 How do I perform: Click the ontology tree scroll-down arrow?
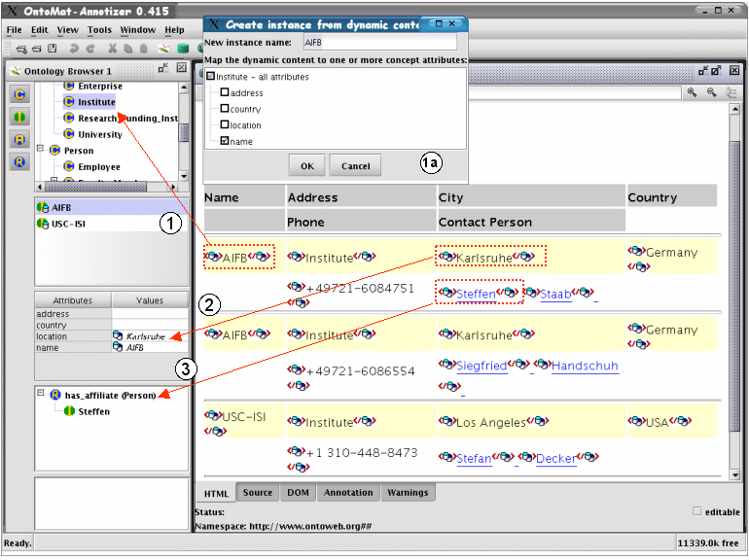tap(184, 176)
